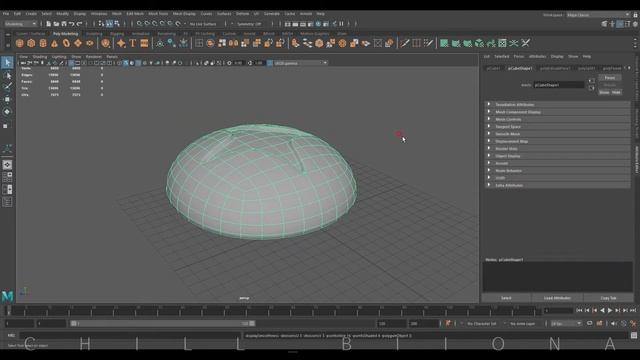Open the viewport Shading menu

click(x=40, y=57)
